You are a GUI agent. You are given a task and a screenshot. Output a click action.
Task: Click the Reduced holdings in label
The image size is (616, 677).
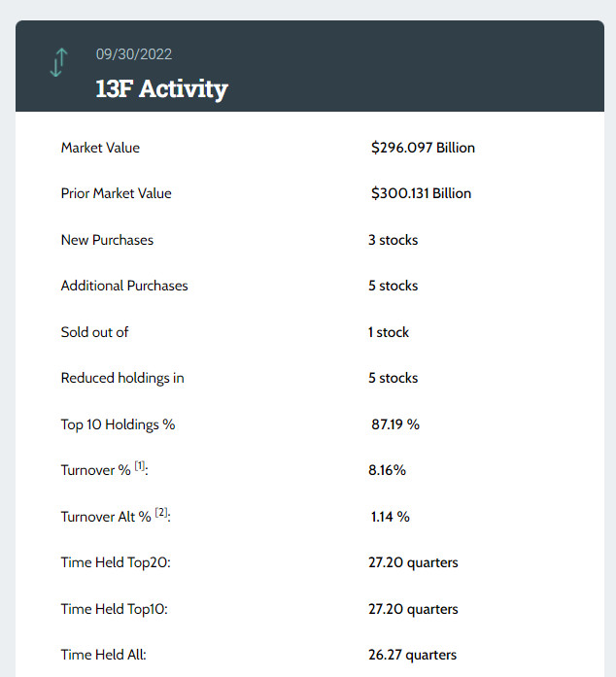point(122,378)
